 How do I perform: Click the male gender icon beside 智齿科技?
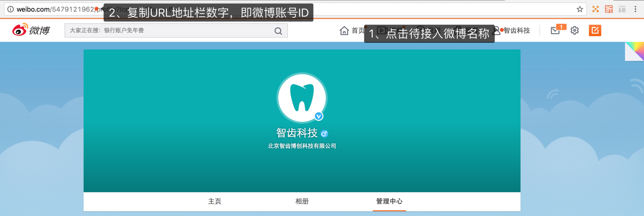(x=324, y=134)
